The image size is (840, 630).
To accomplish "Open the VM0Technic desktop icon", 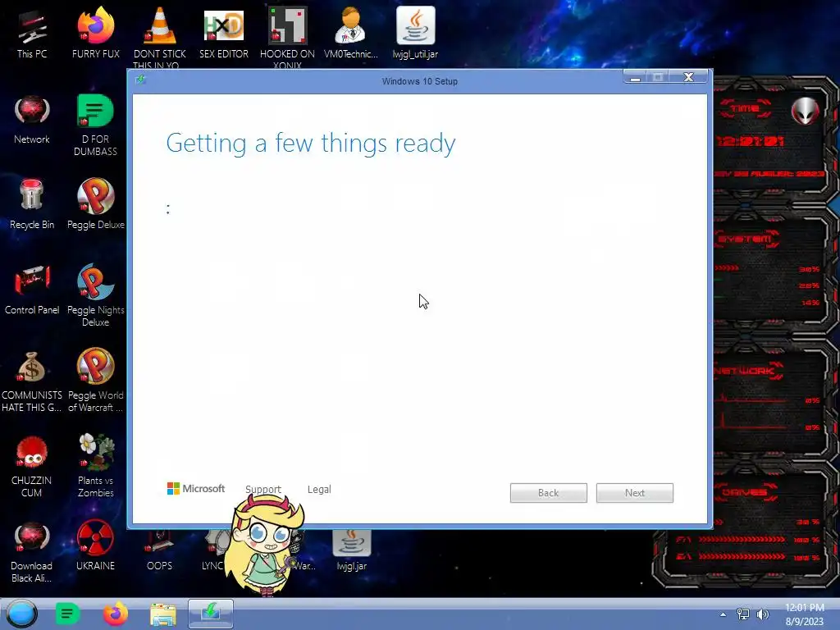I will point(350,33).
